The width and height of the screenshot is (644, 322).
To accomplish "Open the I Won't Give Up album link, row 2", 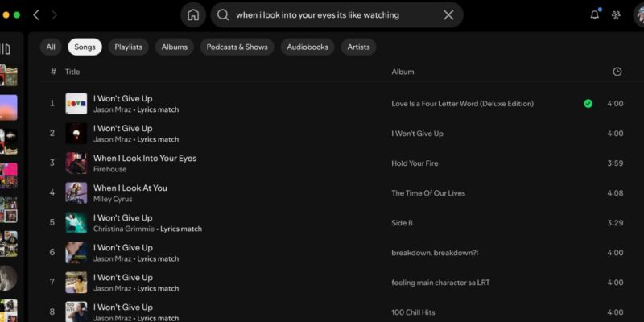I will pos(417,134).
